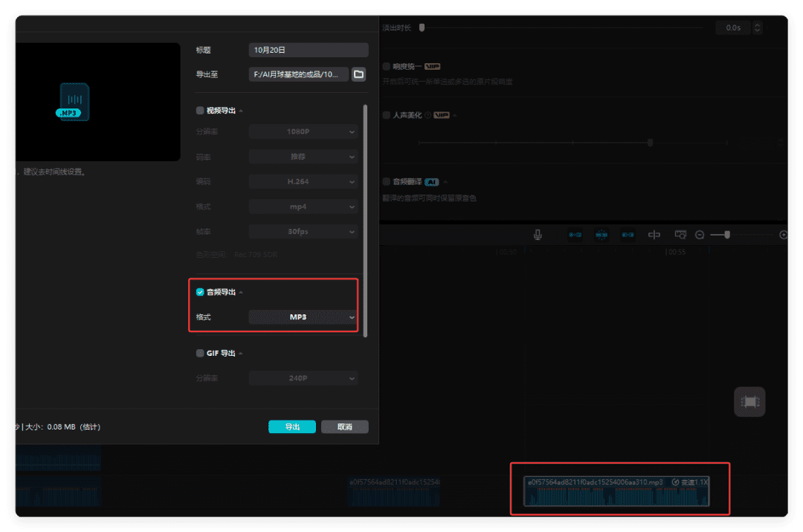
Task: Enable the GIF 导出 checkbox
Action: [x=200, y=354]
